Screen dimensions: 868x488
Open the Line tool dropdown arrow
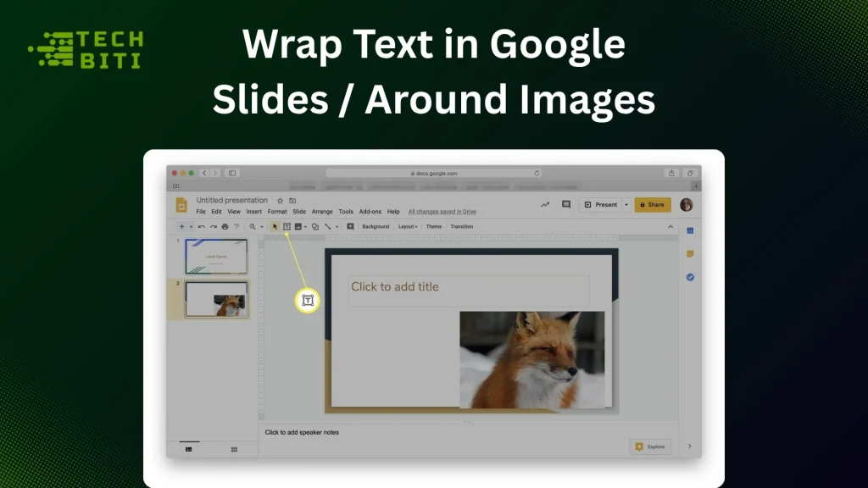tap(337, 226)
